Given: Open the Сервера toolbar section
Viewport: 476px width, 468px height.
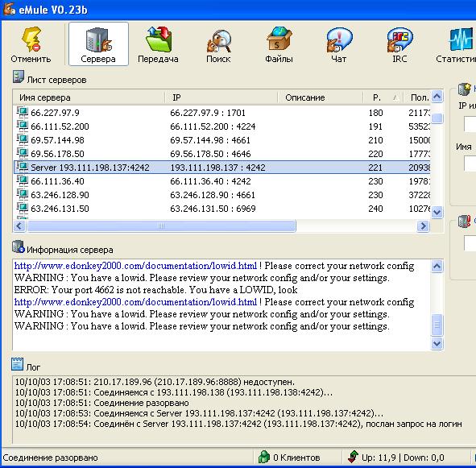Looking at the screenshot, I should click(x=98, y=44).
